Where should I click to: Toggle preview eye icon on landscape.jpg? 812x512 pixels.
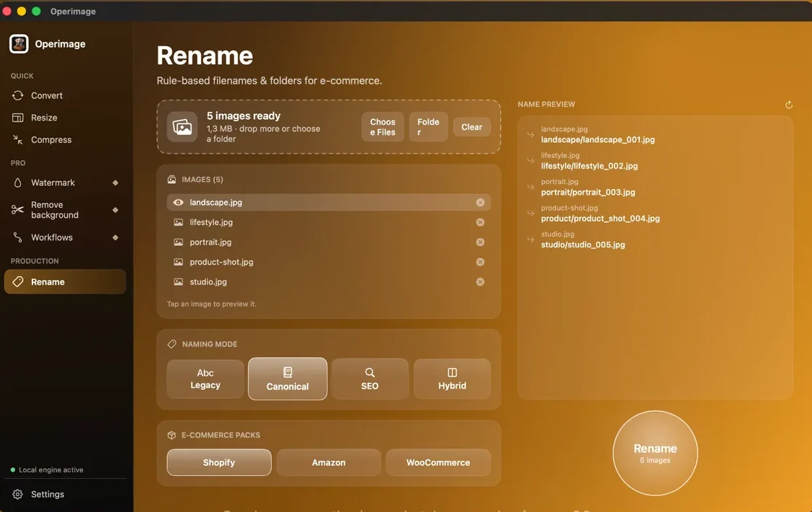[x=178, y=203]
